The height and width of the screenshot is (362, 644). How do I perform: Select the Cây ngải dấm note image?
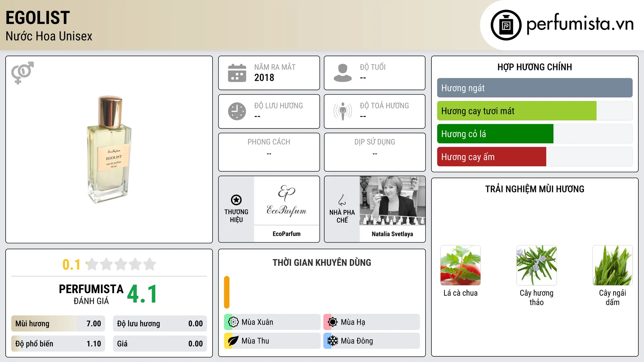[613, 265]
